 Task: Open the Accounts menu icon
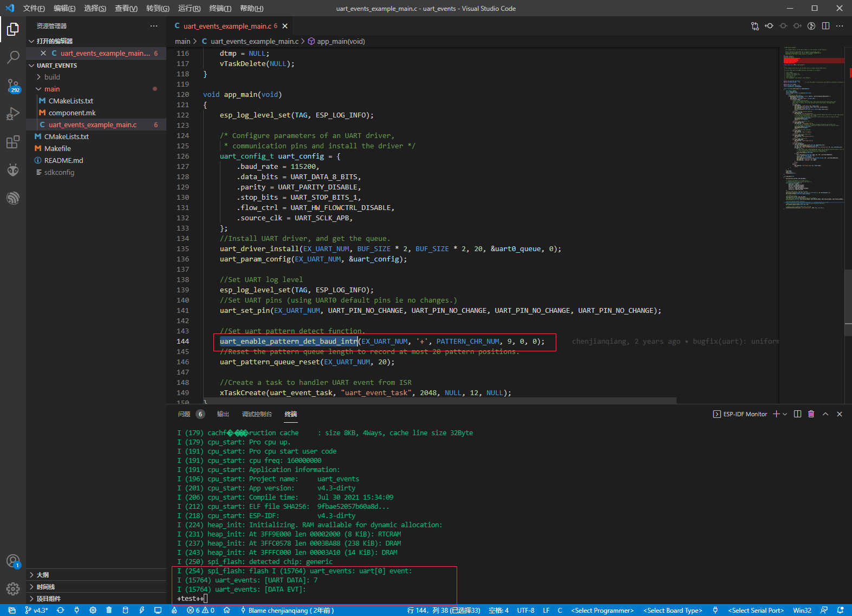13,561
